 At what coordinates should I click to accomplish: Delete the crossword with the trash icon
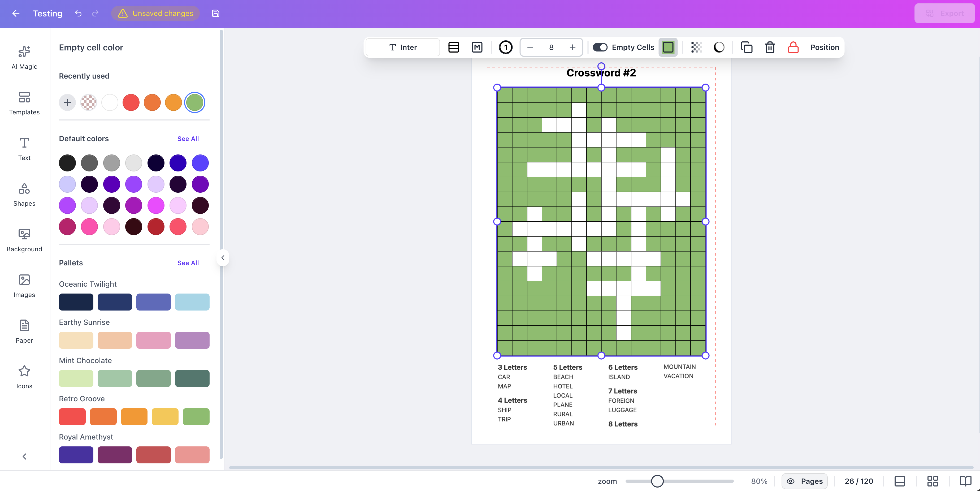[770, 47]
